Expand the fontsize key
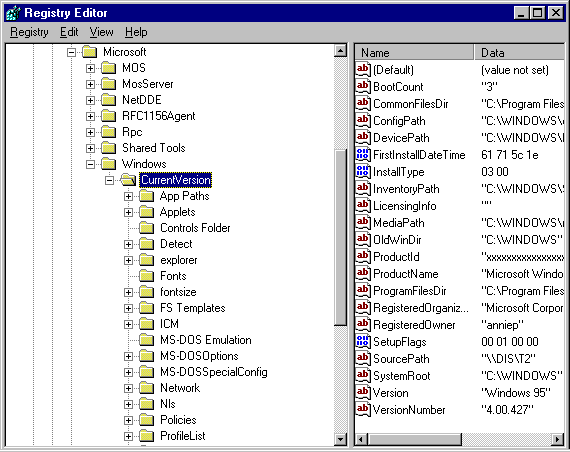This screenshot has width=570, height=452. [128, 292]
